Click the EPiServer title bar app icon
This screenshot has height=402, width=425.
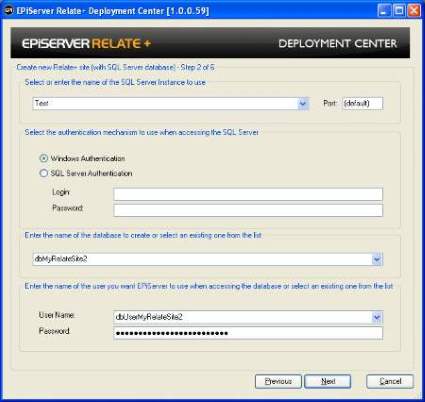point(8,11)
